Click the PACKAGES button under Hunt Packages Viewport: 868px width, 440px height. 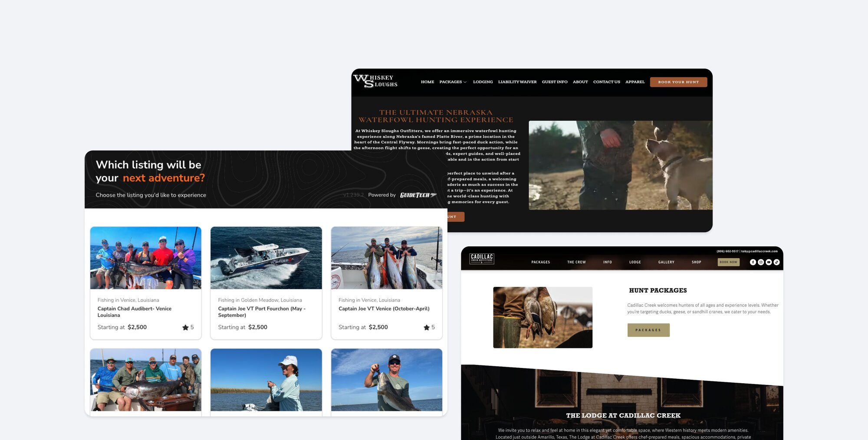(648, 330)
